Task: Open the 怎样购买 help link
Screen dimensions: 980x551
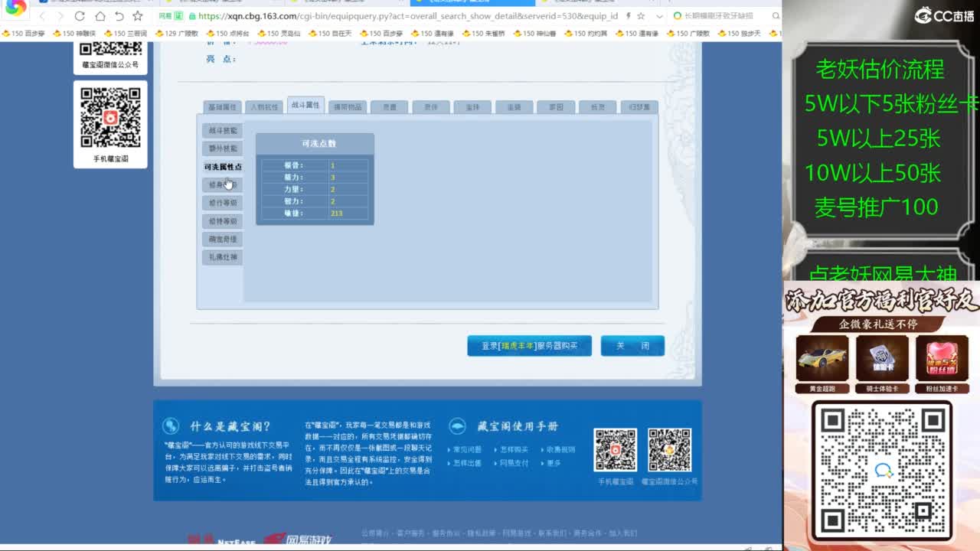Action: pyautogui.click(x=514, y=450)
